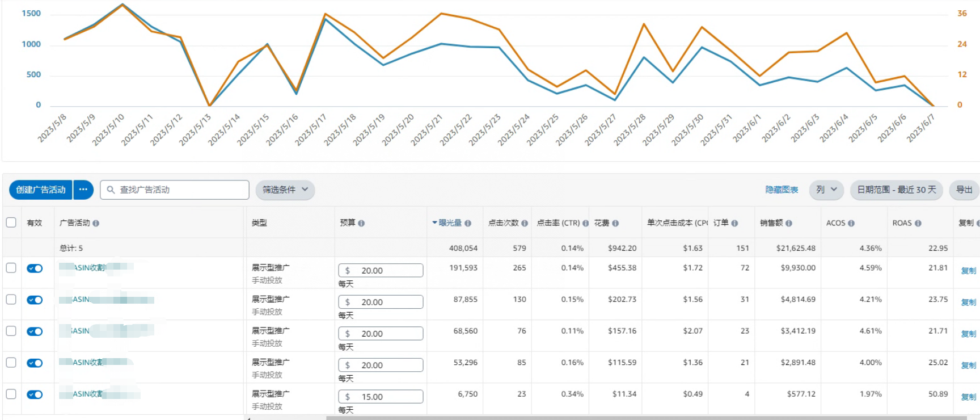Click the 类型 column header

[259, 223]
